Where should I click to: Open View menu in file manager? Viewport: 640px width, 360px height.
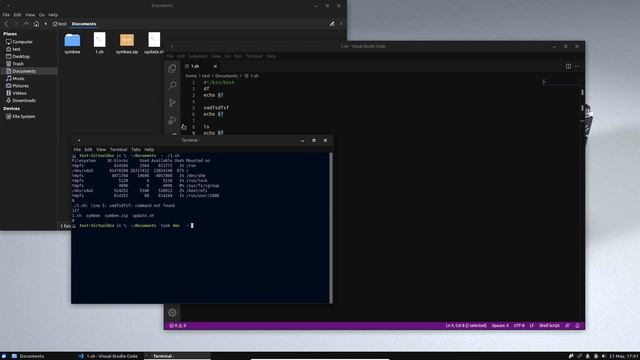[x=30, y=15]
